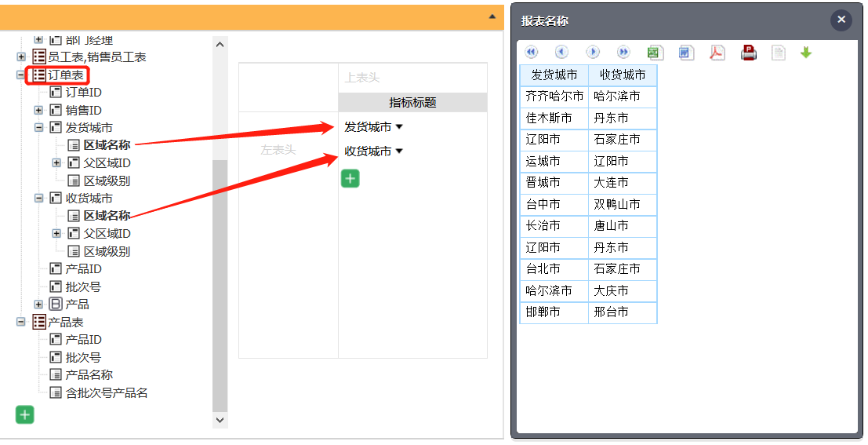Click the 运城市 cell
Image resolution: width=868 pixels, height=445 pixels.
click(554, 161)
